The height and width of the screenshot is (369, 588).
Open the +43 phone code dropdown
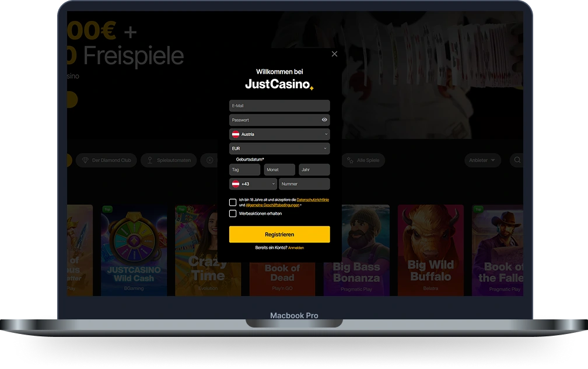click(253, 184)
